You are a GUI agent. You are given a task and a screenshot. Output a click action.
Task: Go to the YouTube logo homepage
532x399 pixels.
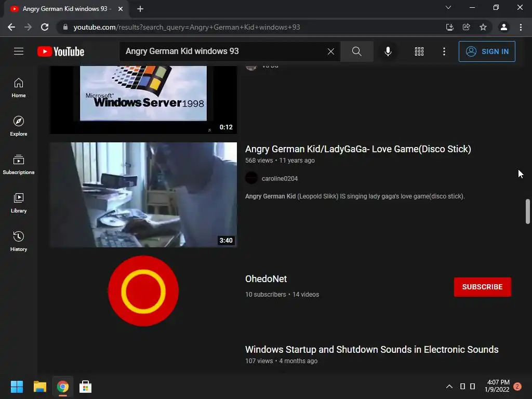click(61, 51)
